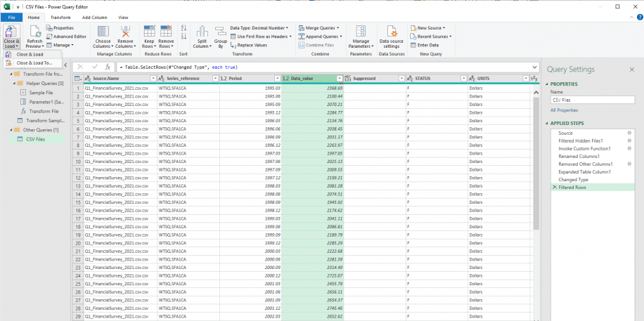Collapse the PROPERTIES section

(547, 84)
